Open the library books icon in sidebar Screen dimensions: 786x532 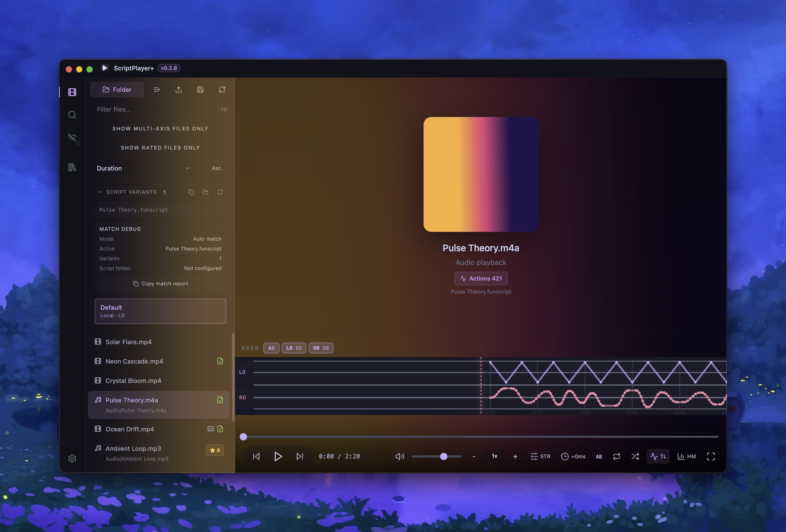point(72,167)
